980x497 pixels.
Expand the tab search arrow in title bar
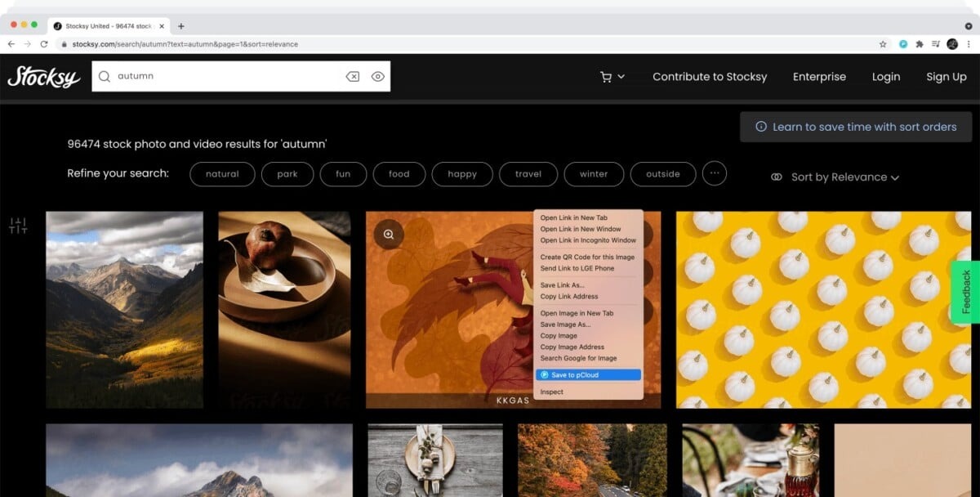tap(969, 26)
